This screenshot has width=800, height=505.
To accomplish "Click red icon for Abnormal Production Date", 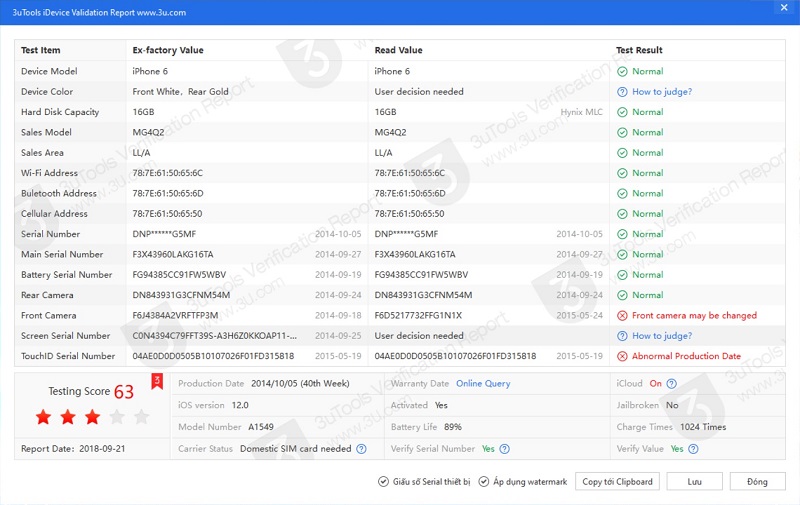I will pyautogui.click(x=622, y=356).
